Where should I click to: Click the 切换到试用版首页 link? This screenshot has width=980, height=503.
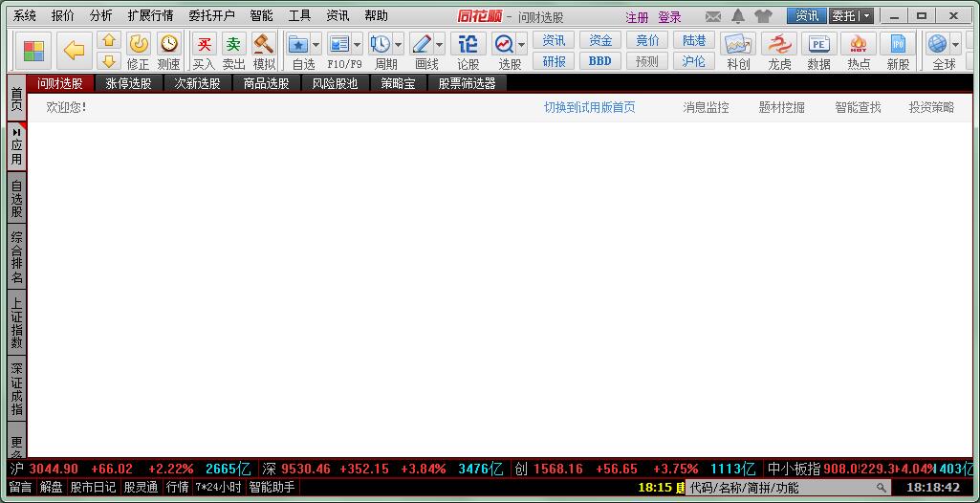589,107
